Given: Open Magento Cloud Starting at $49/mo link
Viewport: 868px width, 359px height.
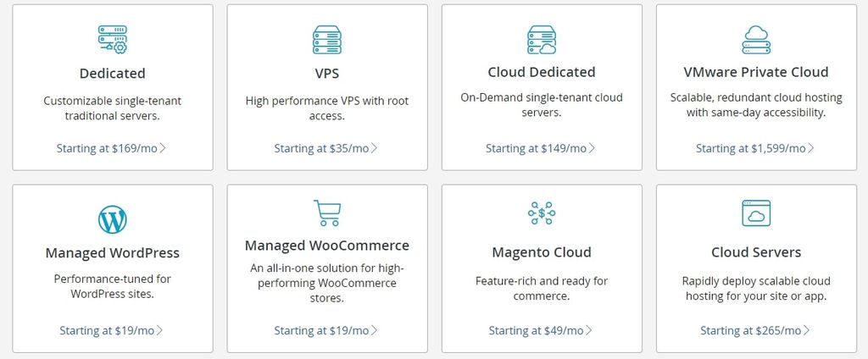Looking at the screenshot, I should click(540, 330).
